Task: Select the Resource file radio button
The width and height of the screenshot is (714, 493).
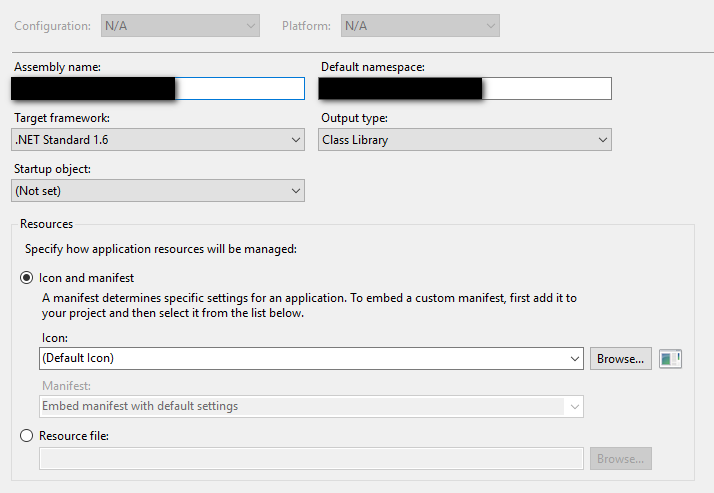Action: [26, 436]
